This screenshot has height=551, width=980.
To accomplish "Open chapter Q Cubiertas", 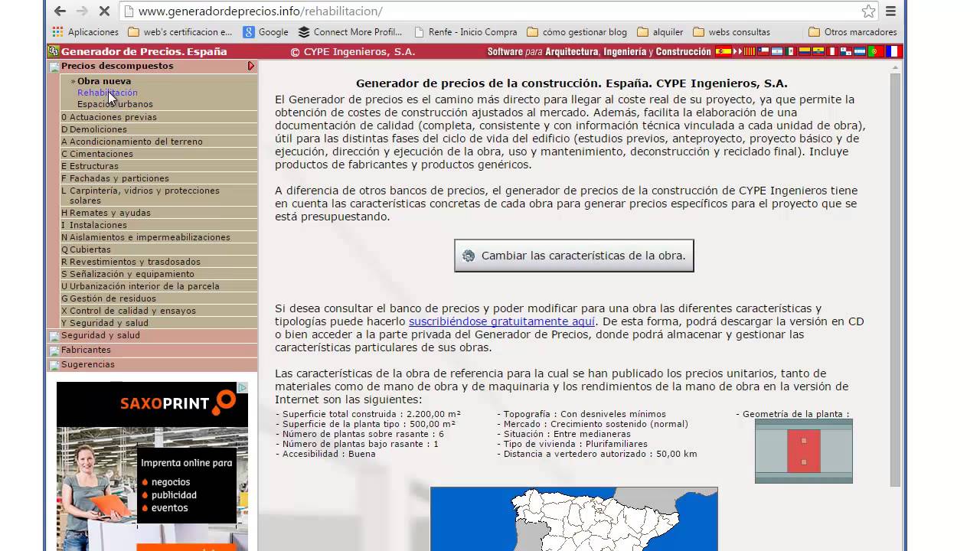I will tap(158, 249).
